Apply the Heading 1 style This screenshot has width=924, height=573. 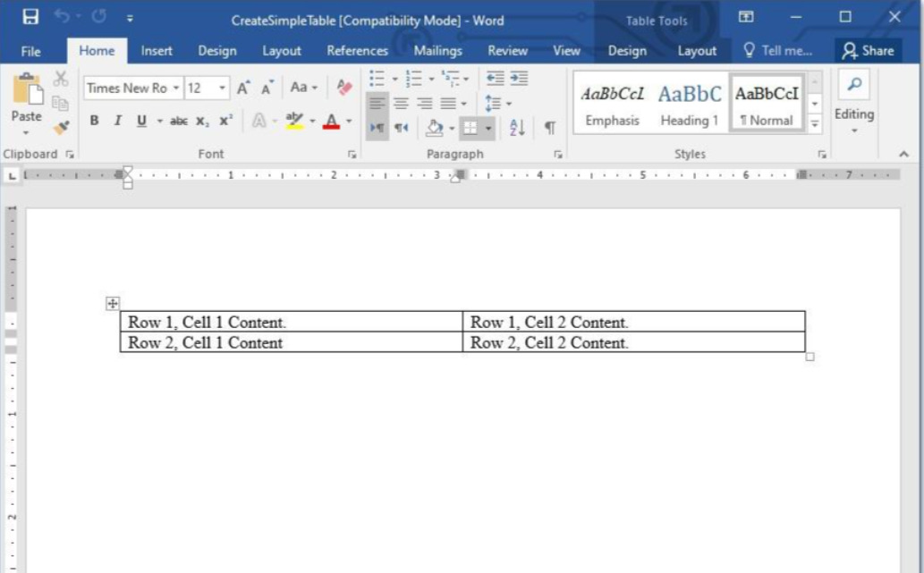690,104
